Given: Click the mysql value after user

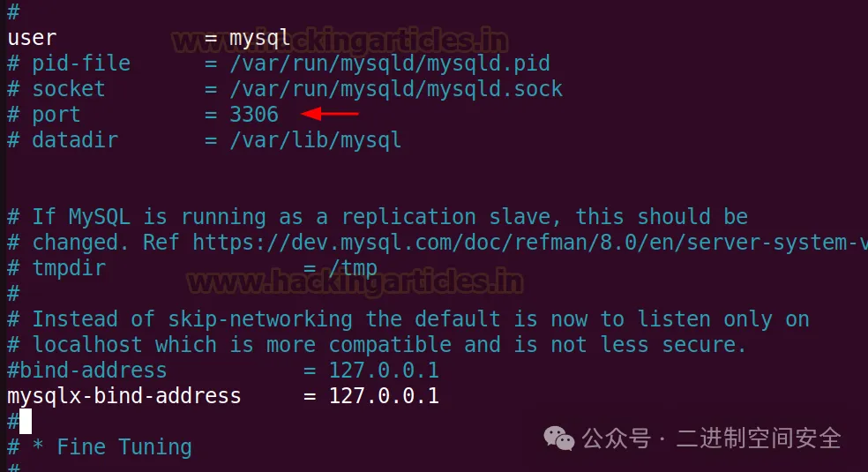Looking at the screenshot, I should click(x=259, y=38).
